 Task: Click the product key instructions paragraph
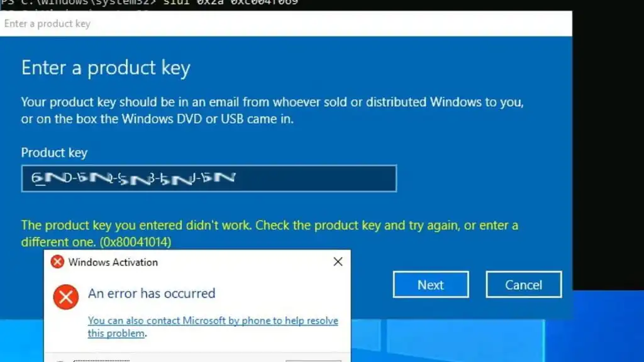272,111
